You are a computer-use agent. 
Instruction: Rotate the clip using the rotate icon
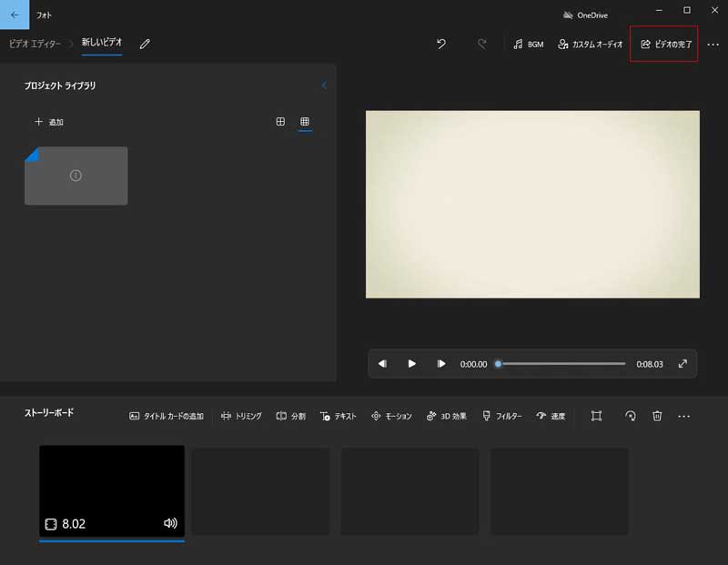(630, 416)
